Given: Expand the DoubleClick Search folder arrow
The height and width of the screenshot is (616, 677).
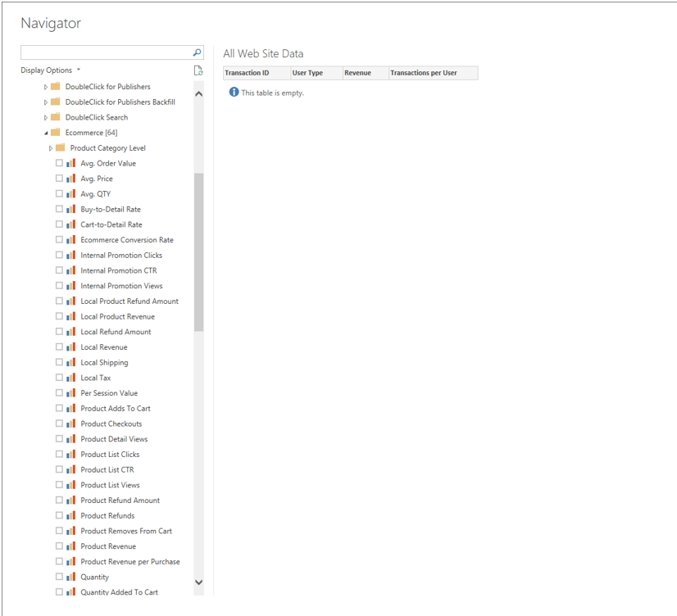Looking at the screenshot, I should [45, 117].
